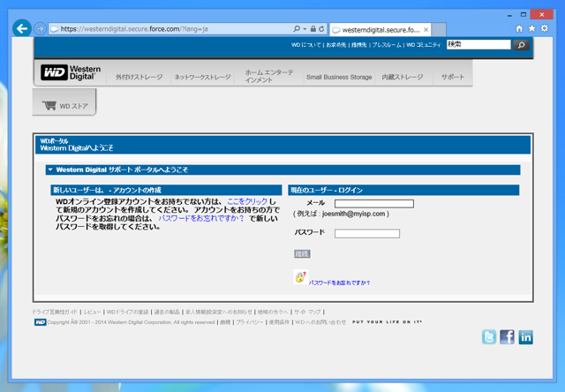Open the Facebook social icon
The width and height of the screenshot is (565, 392).
(507, 337)
